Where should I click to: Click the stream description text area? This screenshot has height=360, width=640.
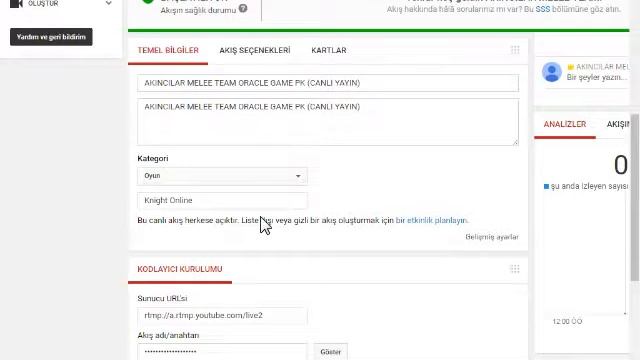tap(328, 122)
